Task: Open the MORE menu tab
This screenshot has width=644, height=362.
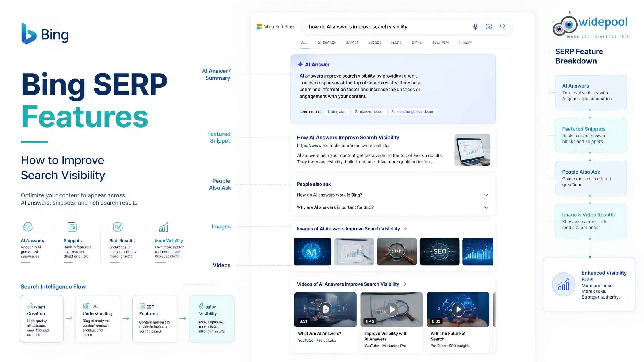Action: (465, 43)
